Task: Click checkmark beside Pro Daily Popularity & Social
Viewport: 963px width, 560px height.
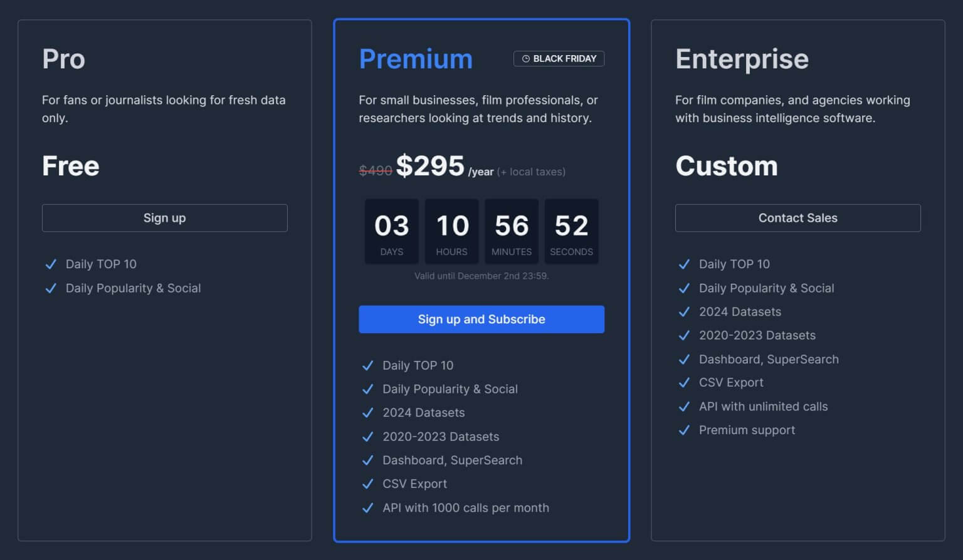Action: click(51, 288)
